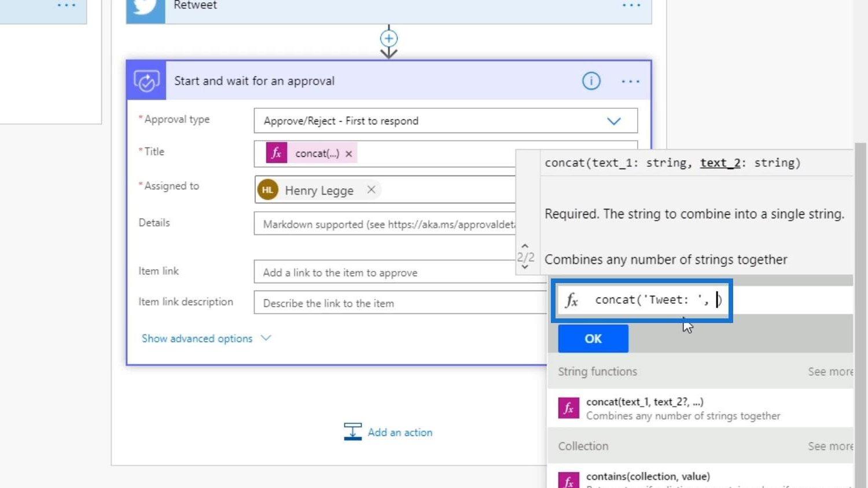
Task: Click the Approvals action icon
Action: [146, 81]
